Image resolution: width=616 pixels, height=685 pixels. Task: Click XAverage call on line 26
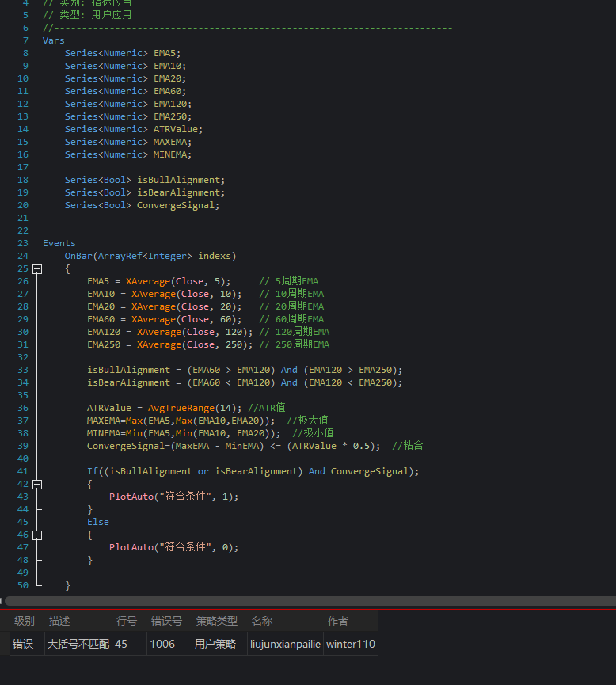pos(147,281)
